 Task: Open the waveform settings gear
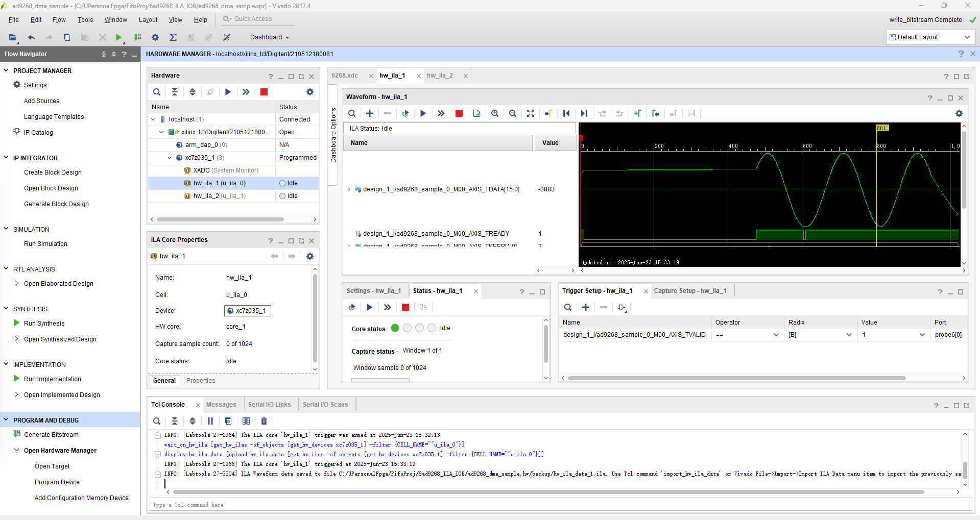959,113
